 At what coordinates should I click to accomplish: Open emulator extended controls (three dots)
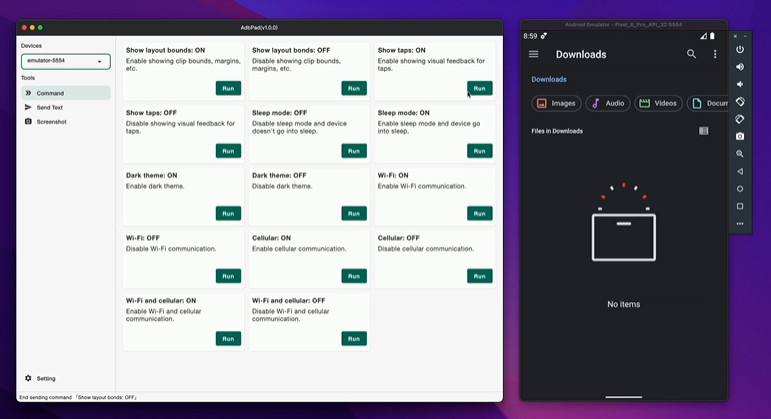click(x=740, y=224)
